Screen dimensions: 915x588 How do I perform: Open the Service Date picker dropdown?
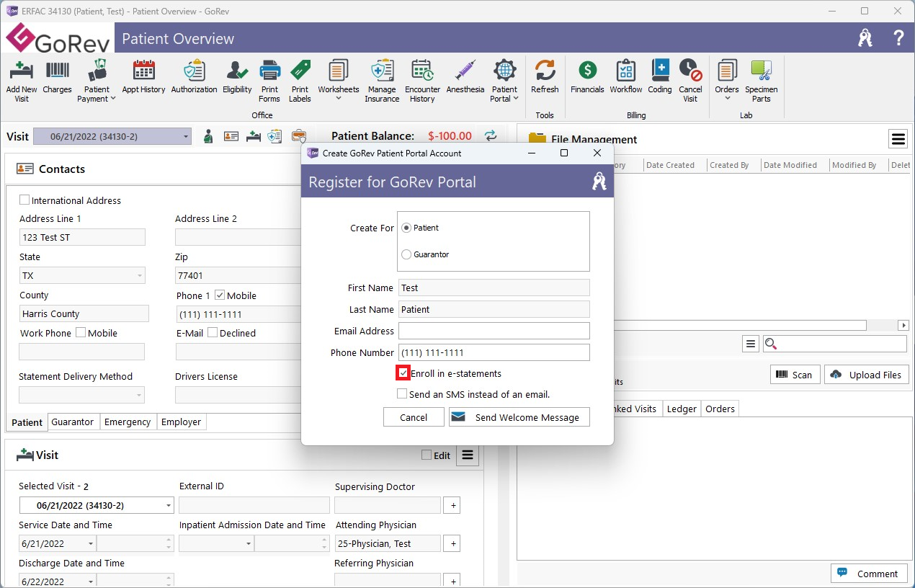pos(91,544)
